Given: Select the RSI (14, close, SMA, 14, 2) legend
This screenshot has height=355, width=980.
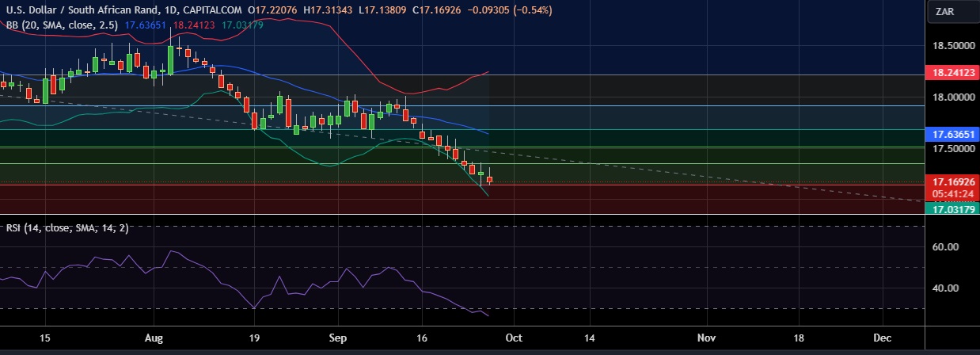Looking at the screenshot, I should (66, 228).
